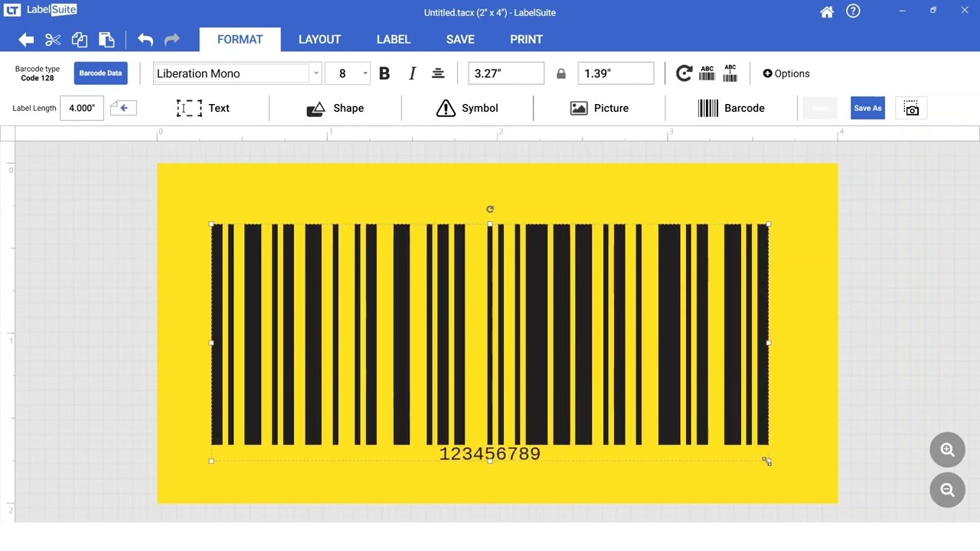Open the LABEL tab
This screenshot has height=551, width=980.
click(394, 40)
